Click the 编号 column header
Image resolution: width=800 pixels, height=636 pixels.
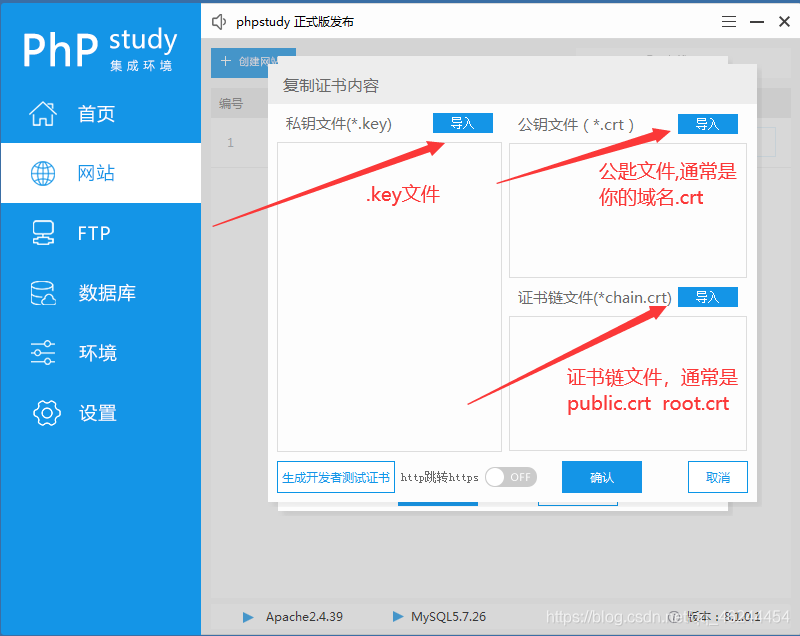[x=231, y=104]
